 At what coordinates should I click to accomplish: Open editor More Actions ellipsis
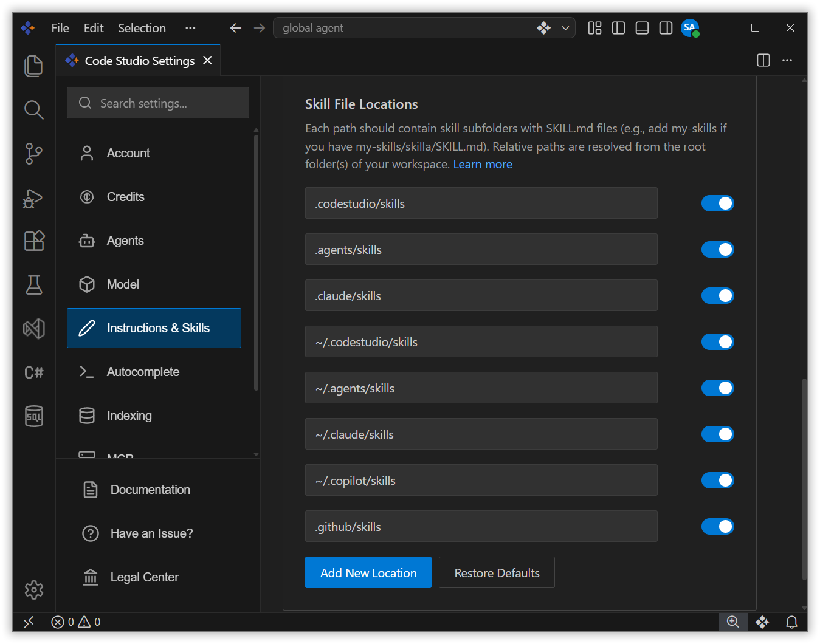(787, 60)
